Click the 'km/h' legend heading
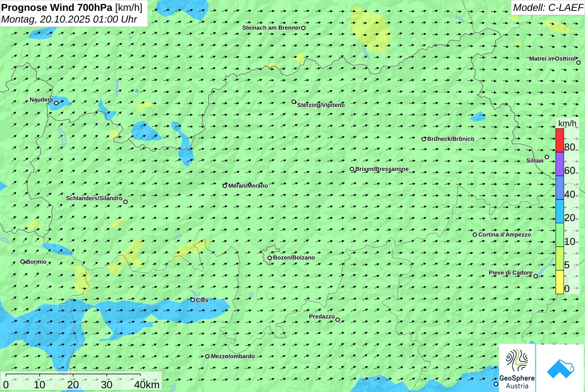585x392 pixels. pos(567,124)
